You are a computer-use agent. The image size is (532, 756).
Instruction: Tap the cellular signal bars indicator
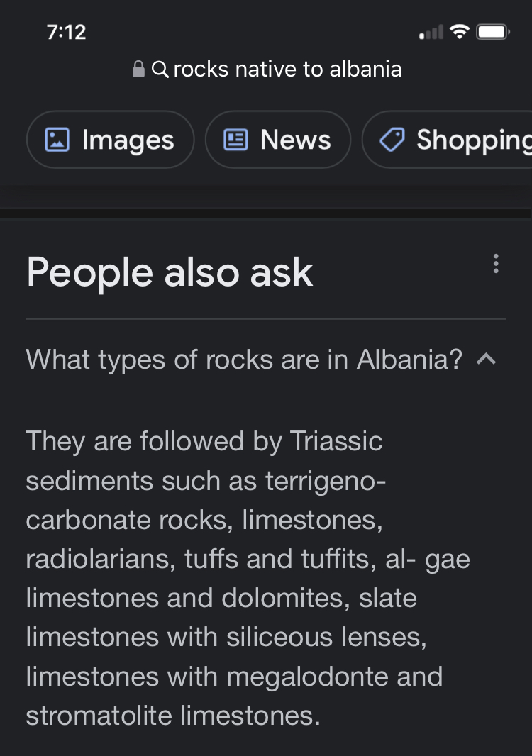click(431, 33)
